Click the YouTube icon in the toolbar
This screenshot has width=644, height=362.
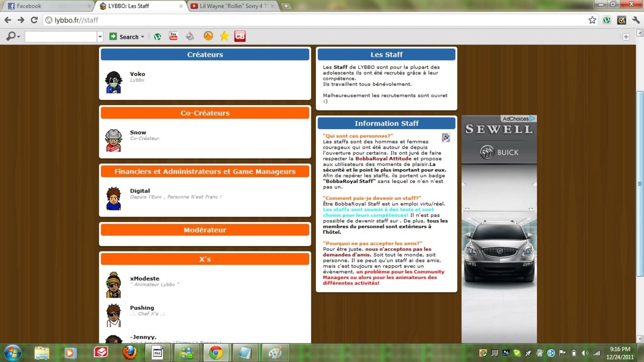click(173, 36)
